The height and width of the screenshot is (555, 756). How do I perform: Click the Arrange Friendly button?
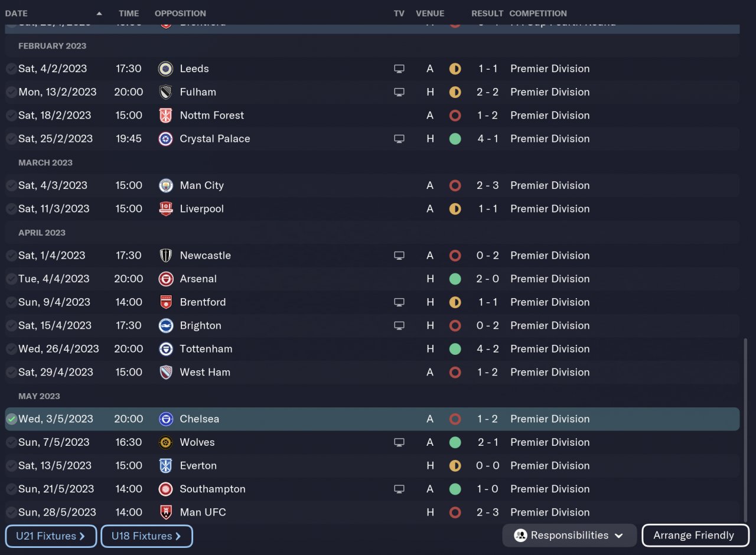695,536
